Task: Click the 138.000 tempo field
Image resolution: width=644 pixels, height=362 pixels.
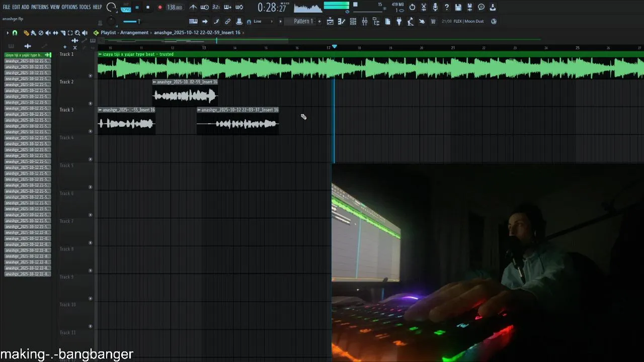Action: 175,8
